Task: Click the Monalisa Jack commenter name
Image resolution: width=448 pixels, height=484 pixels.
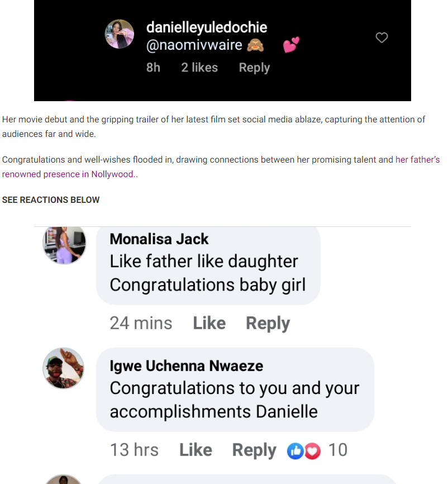Action: (159, 239)
